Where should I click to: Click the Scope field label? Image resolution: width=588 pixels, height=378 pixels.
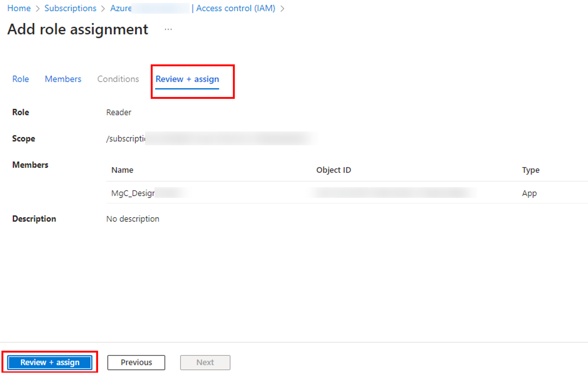(x=23, y=139)
